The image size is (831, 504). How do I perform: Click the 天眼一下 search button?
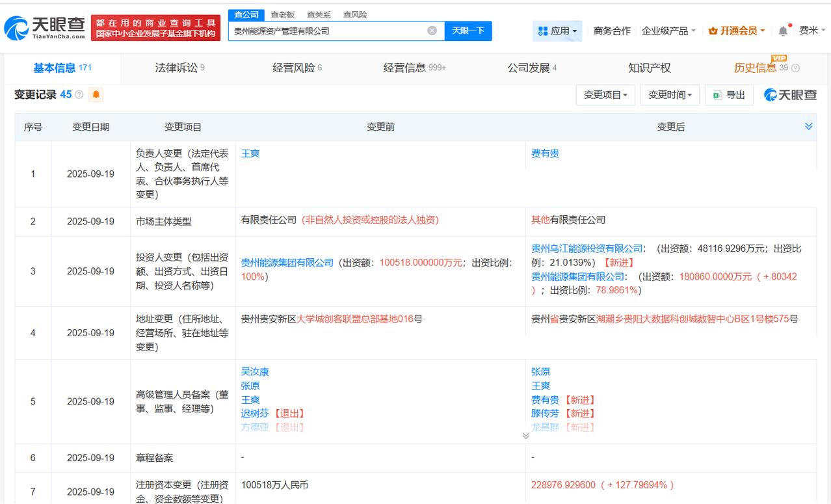point(468,31)
